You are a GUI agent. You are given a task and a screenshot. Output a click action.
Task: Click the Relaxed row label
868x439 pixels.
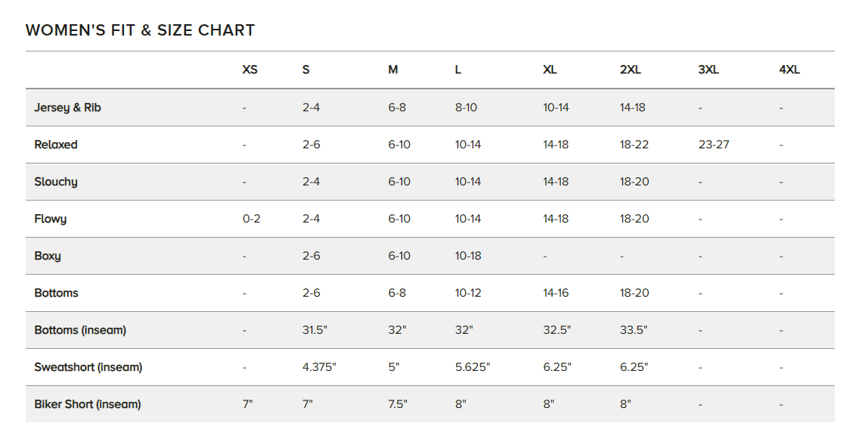[56, 145]
